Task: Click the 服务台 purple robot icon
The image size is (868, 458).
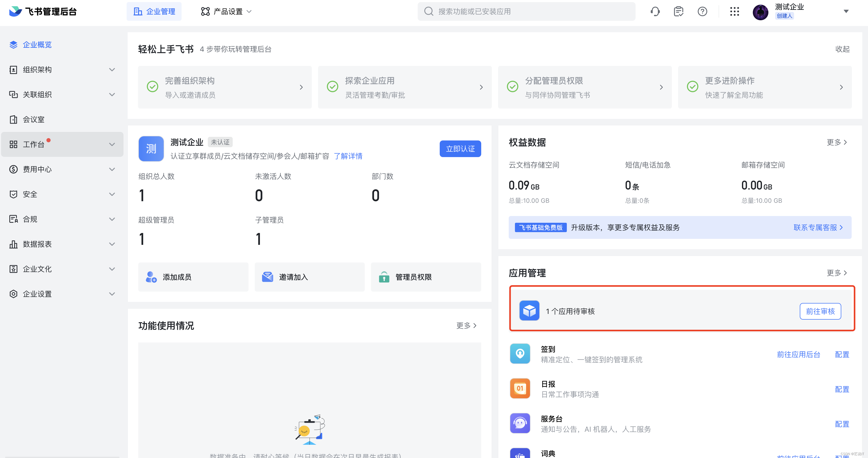Action: point(520,423)
